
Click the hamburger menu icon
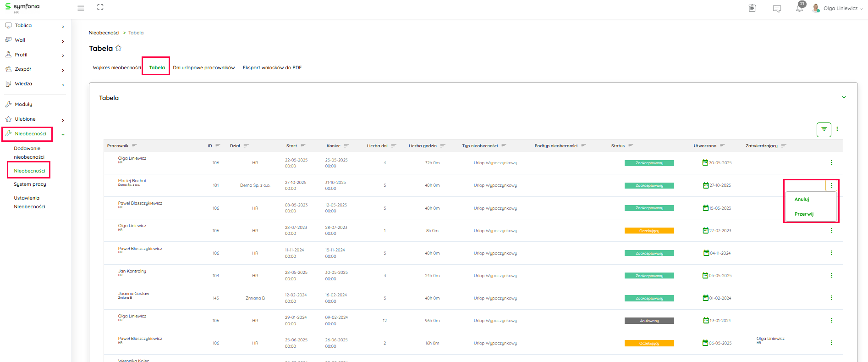click(81, 8)
